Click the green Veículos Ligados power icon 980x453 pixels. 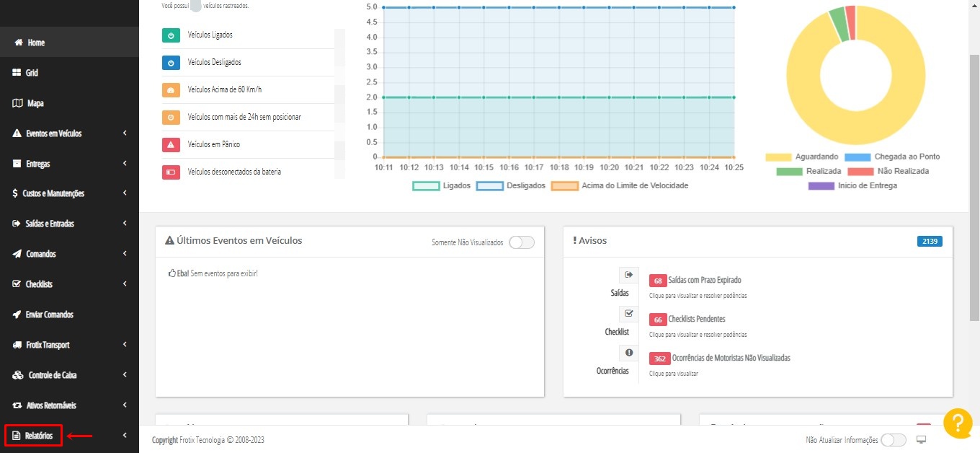coord(171,35)
